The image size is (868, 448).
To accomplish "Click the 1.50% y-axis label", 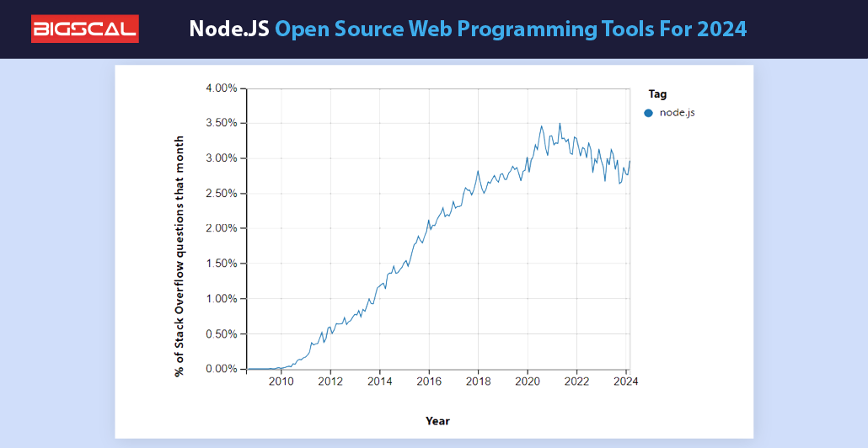I will click(222, 264).
